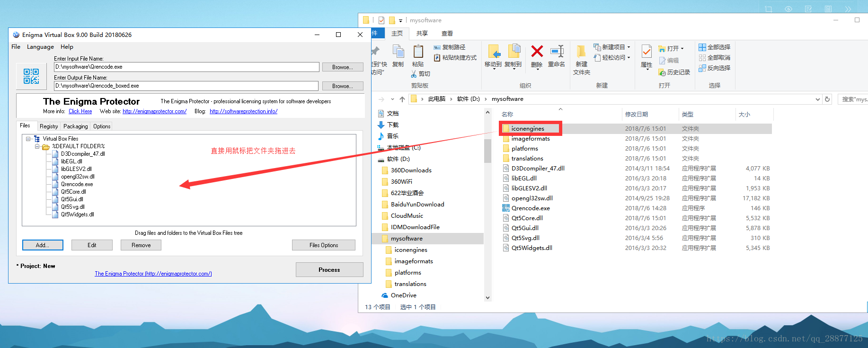This screenshot has height=348, width=868.
Task: Open the Help menu in Enigma
Action: point(67,47)
